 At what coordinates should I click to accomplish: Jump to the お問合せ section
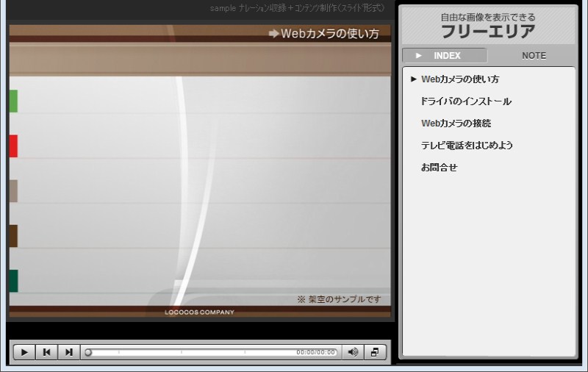click(439, 167)
